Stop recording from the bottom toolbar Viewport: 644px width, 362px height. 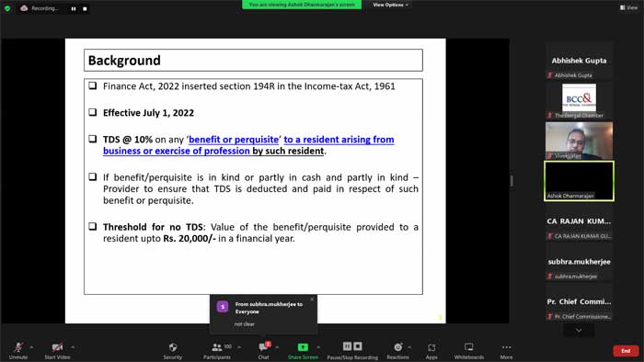[358, 346]
